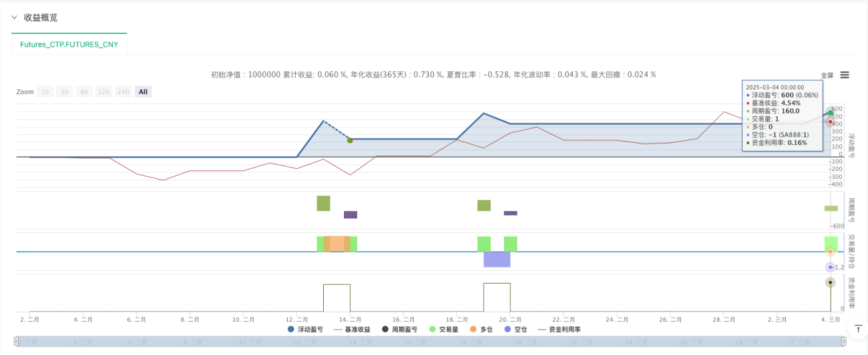
Task: Click the green 浮动盈亏 marker at 600
Action: (831, 113)
